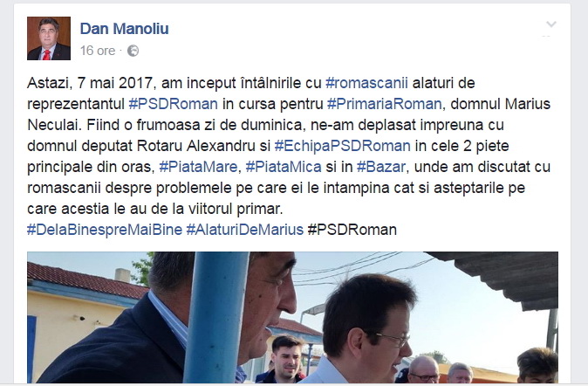Open the first #PSDRoman hashtag link
Image resolution: width=588 pixels, height=386 pixels.
click(x=174, y=104)
